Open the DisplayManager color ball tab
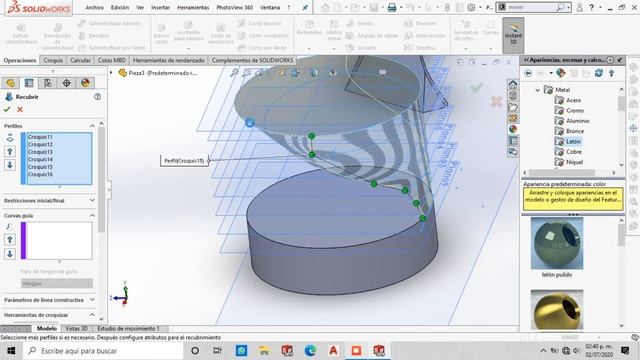 (x=85, y=83)
